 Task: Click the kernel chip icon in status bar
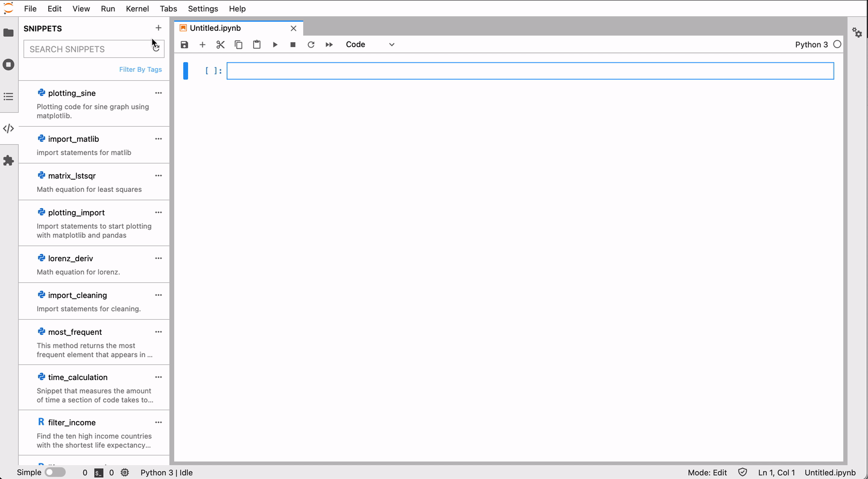(125, 473)
